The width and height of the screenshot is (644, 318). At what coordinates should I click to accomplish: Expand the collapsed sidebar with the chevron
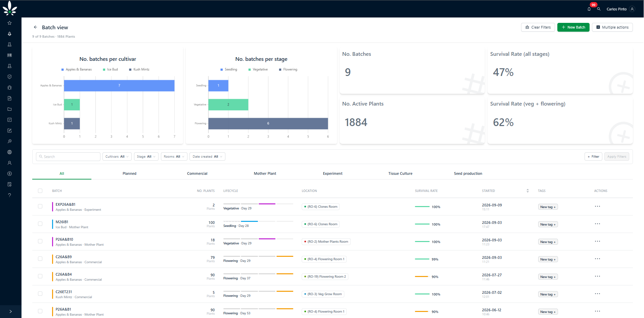(x=11, y=312)
